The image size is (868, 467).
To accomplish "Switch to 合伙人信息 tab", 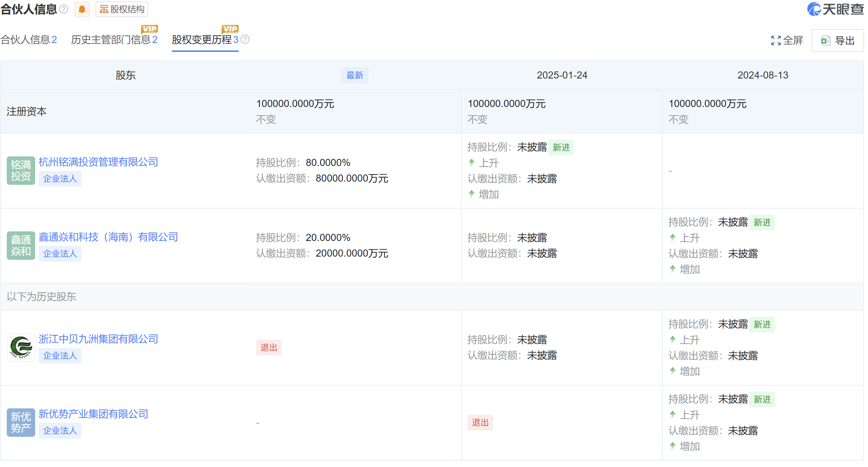I will [x=28, y=39].
